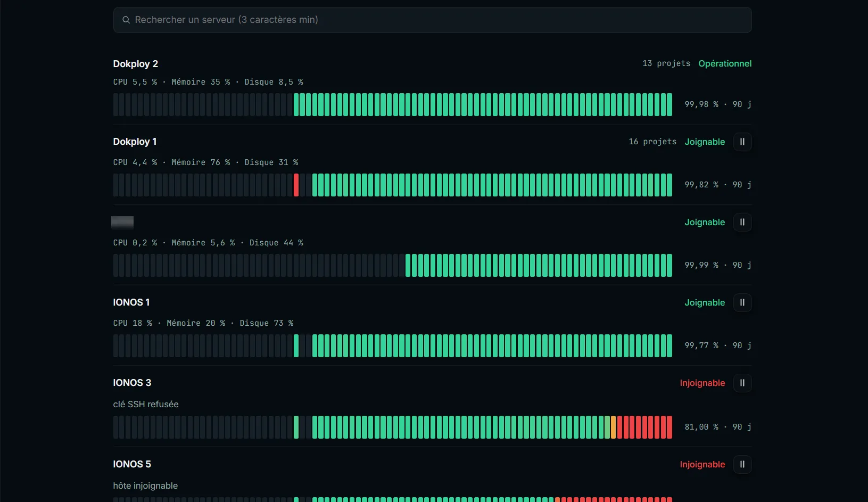Click the Joignable status of Dokploy 1
This screenshot has height=502, width=868.
705,142
